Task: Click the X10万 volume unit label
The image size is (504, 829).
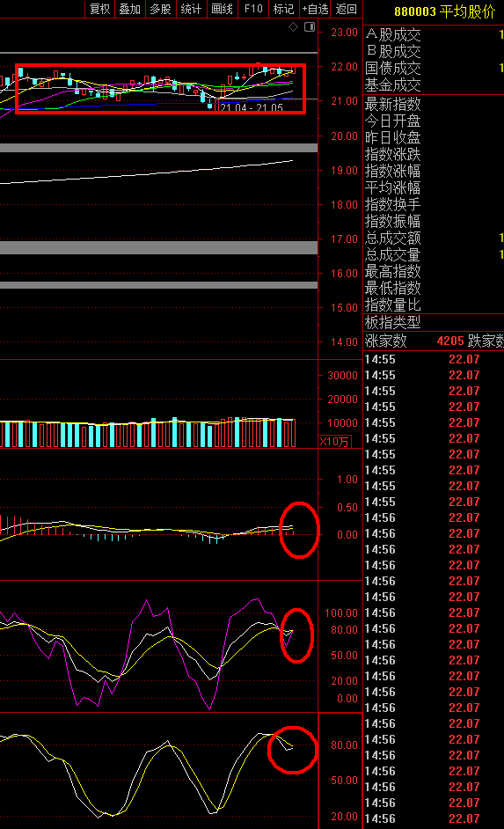Action: coord(334,442)
